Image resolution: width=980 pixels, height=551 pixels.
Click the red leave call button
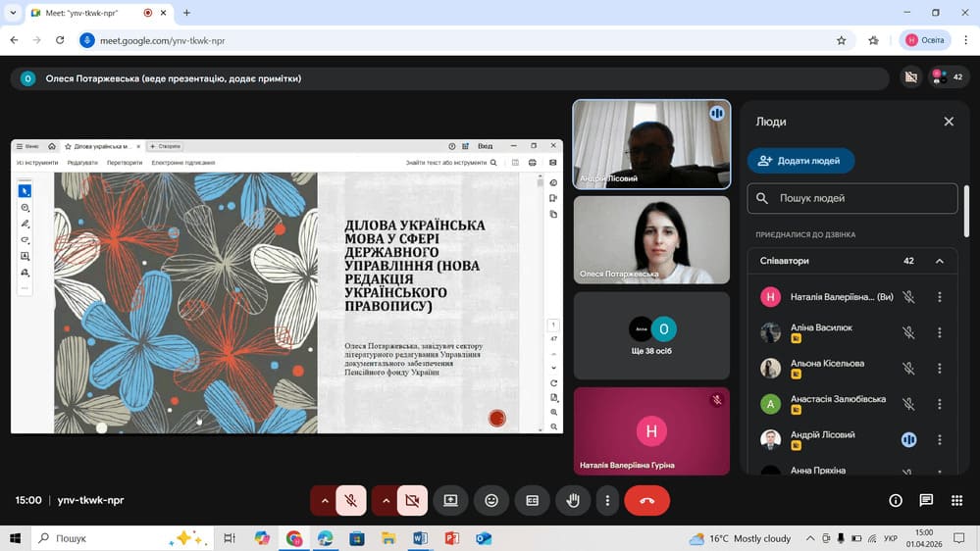pyautogui.click(x=646, y=500)
